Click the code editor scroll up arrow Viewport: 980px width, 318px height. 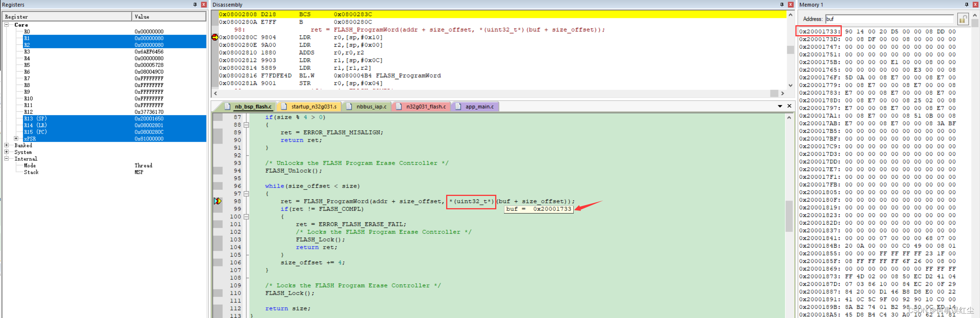(789, 117)
